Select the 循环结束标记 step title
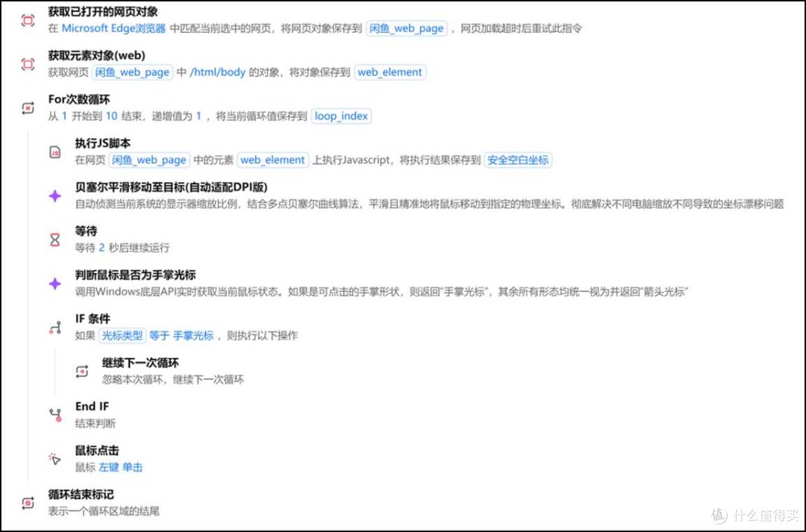Viewport: 806px width, 532px height. 81,495
